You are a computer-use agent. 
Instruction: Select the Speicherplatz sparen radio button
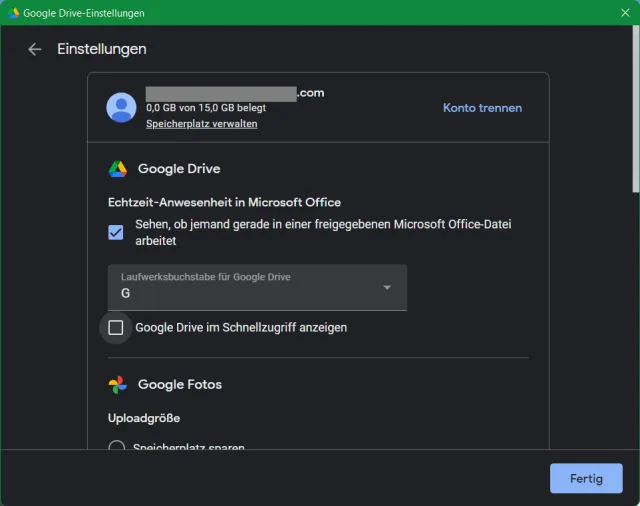click(x=116, y=448)
